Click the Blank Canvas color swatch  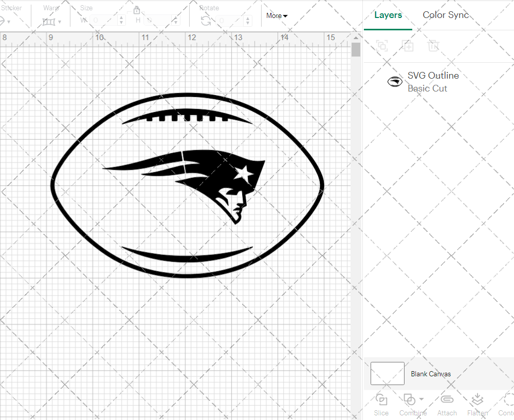click(x=388, y=373)
